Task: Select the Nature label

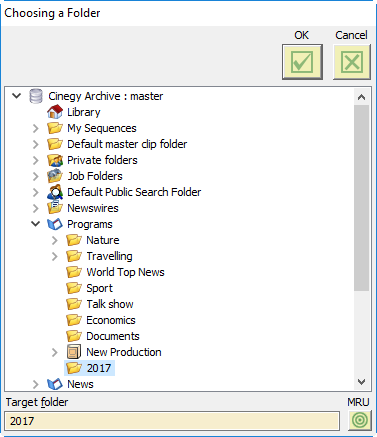Action: coord(103,240)
